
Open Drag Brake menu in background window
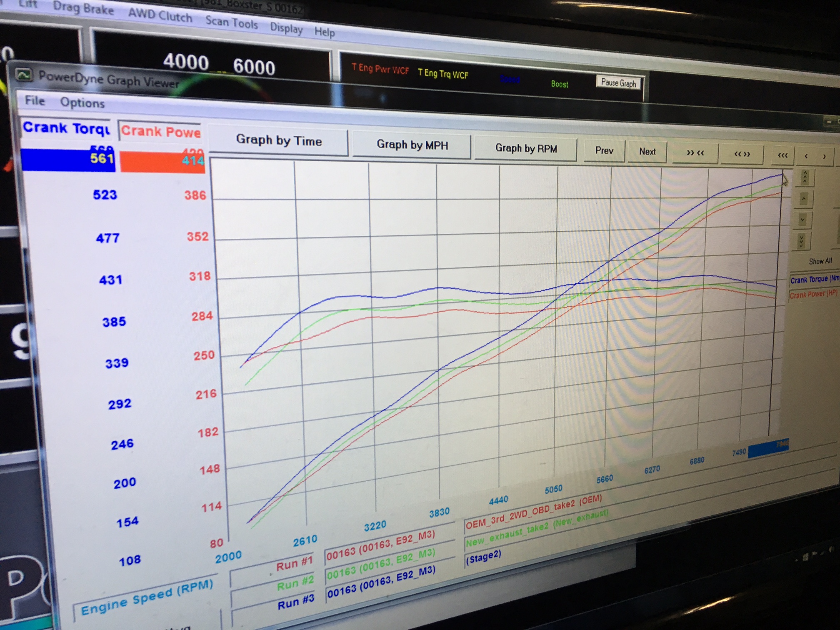[83, 7]
